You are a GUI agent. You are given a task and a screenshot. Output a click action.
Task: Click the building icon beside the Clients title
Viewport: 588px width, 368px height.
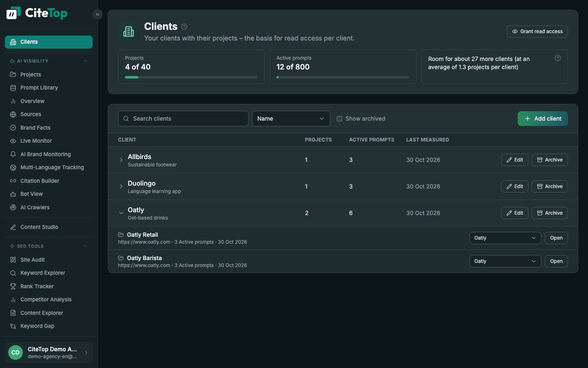tap(129, 31)
